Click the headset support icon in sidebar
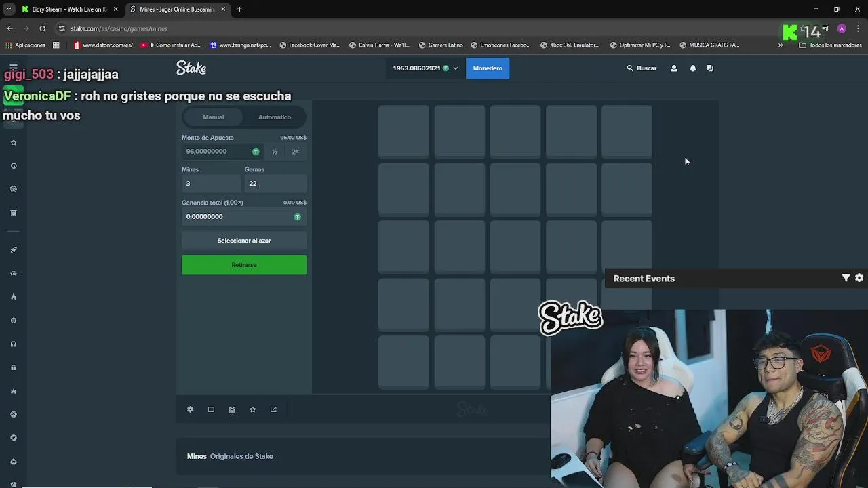The height and width of the screenshot is (488, 868). (13, 344)
